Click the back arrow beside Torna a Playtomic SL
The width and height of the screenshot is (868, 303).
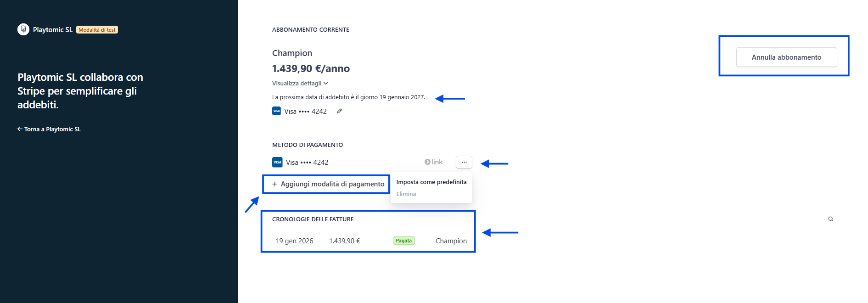20,129
